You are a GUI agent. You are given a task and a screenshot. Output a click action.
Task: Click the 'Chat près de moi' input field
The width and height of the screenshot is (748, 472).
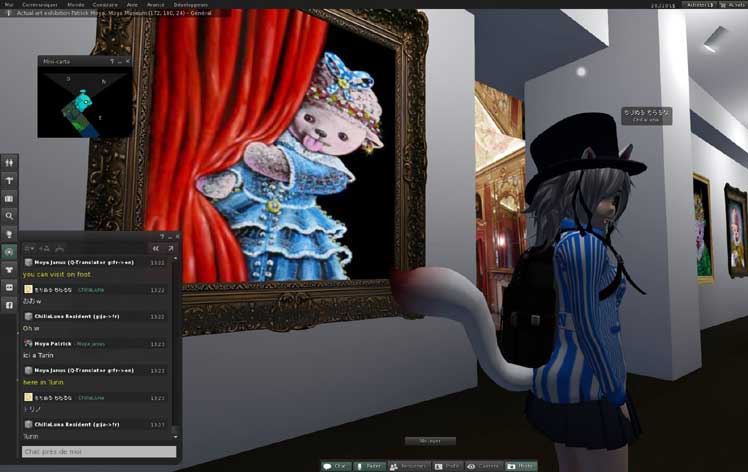click(x=98, y=452)
